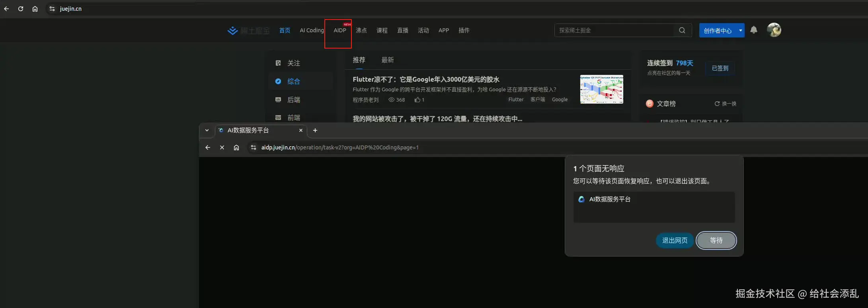Expand the tab search chevron in AIDP window
Image resolution: width=868 pixels, height=308 pixels.
tap(207, 130)
